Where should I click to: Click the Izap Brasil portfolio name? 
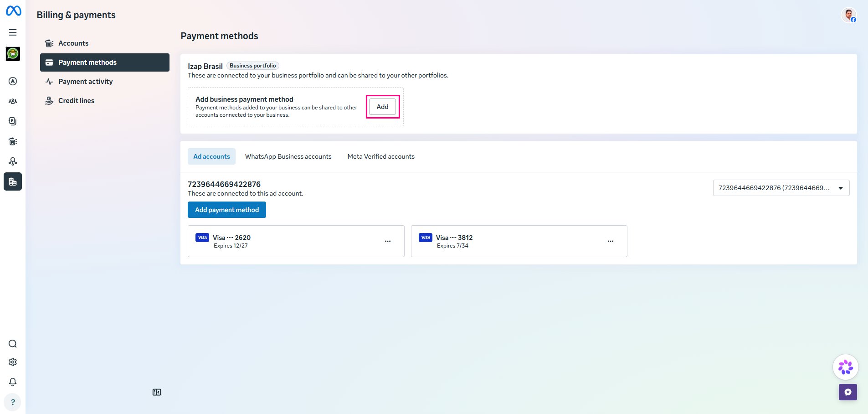coord(205,66)
